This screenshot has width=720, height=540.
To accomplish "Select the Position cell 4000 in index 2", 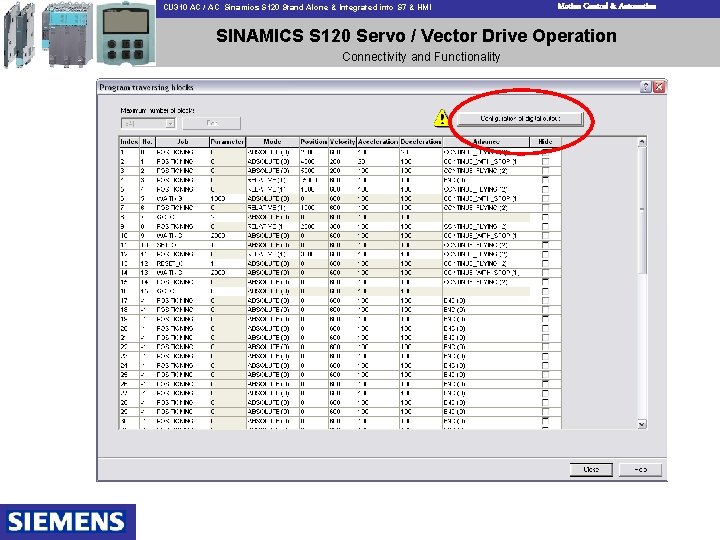I will (314, 162).
